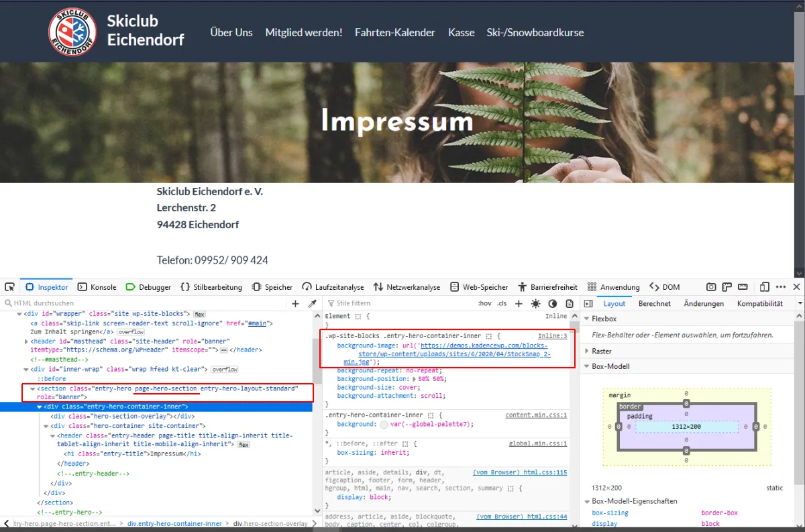
Task: Collapse the three-pane sidebar toggle icon
Action: coord(588,304)
